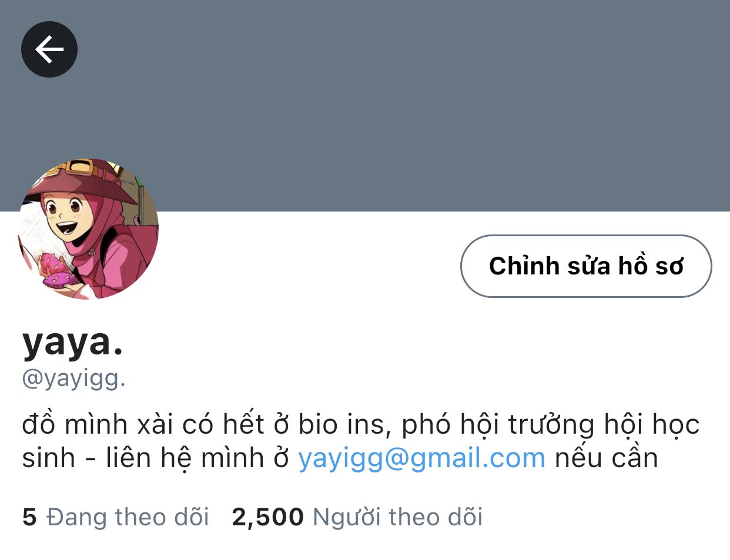View the Đang theo dõi following list
The width and height of the screenshot is (730, 560).
(116, 517)
